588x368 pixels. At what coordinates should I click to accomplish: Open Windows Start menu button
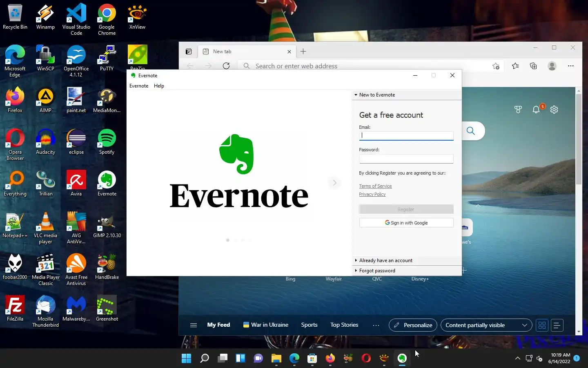pyautogui.click(x=187, y=358)
